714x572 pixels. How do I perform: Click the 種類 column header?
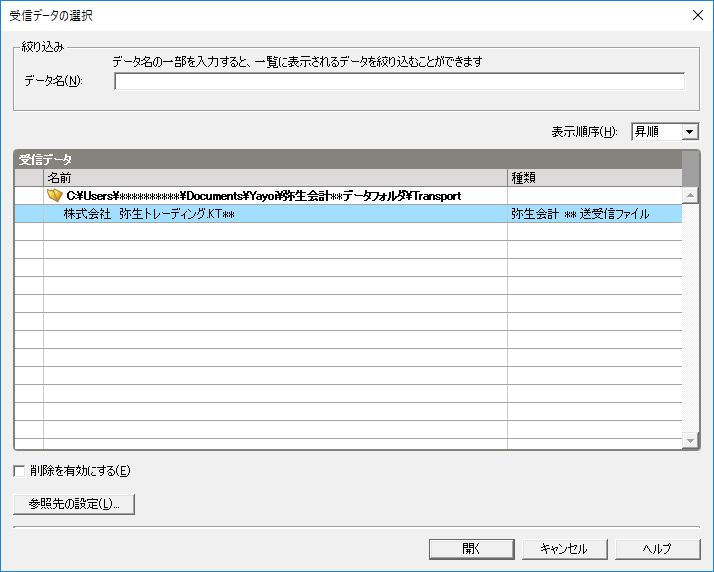(595, 178)
